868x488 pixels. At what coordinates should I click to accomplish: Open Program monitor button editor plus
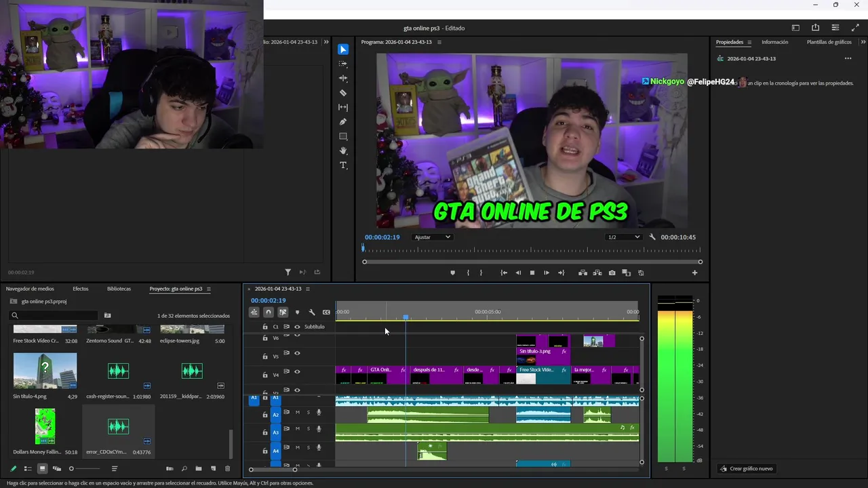[694, 272]
